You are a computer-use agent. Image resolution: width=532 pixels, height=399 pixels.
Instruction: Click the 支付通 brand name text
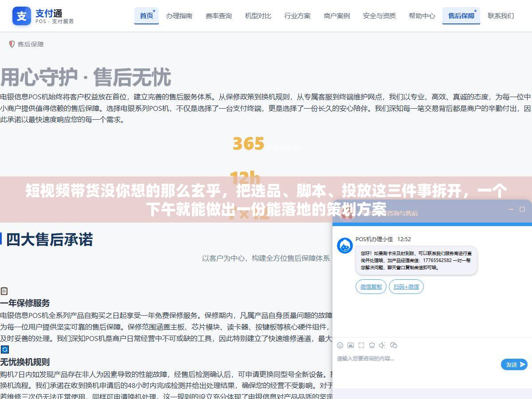coord(49,13)
